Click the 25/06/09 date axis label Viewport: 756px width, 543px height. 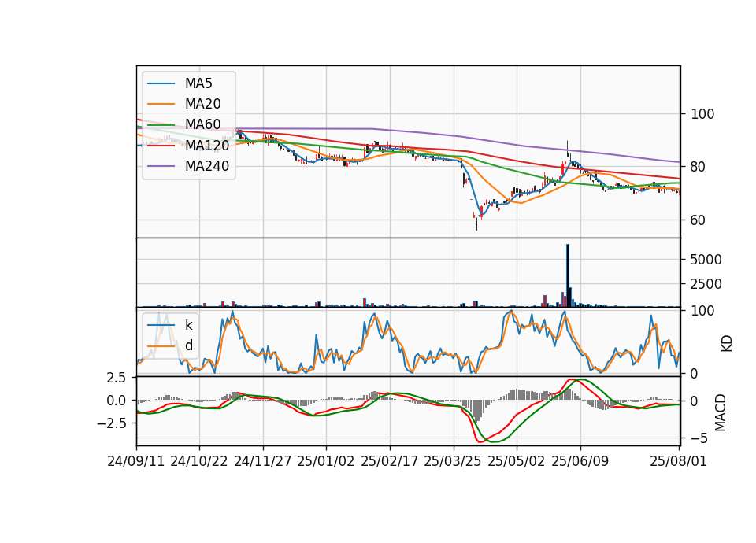pyautogui.click(x=580, y=461)
